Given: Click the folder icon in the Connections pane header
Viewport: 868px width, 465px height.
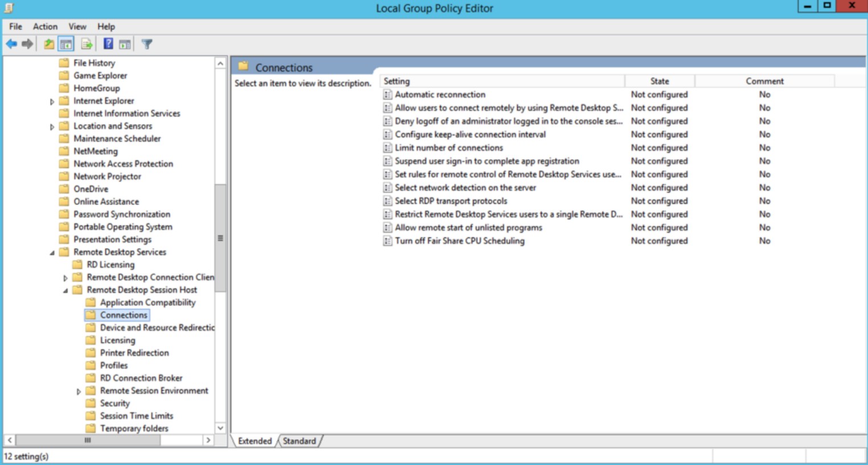Looking at the screenshot, I should point(243,66).
